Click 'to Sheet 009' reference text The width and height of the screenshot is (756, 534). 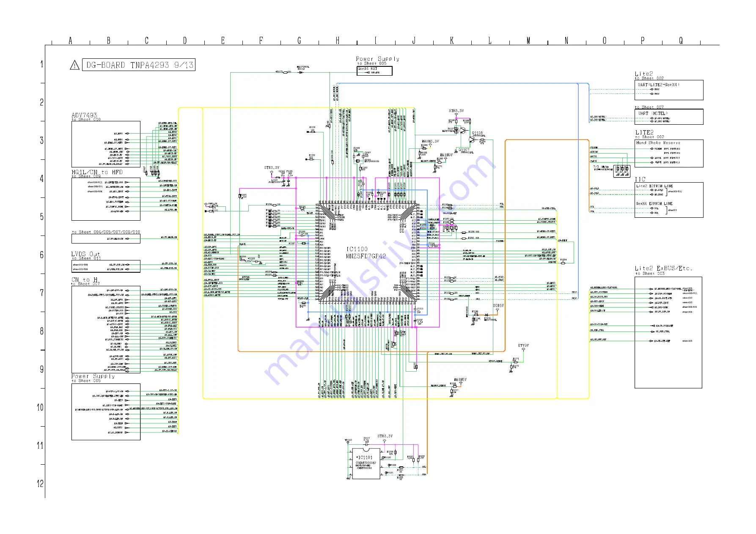[x=86, y=176]
